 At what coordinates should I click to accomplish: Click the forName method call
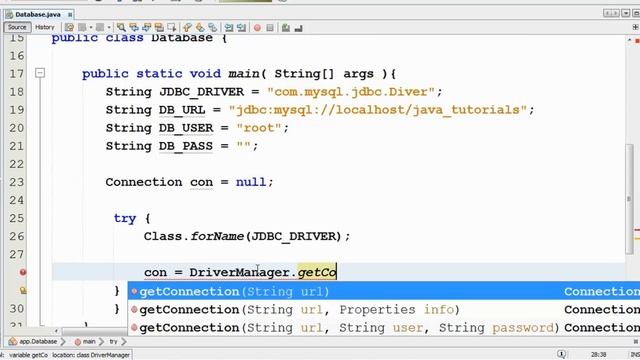[217, 236]
